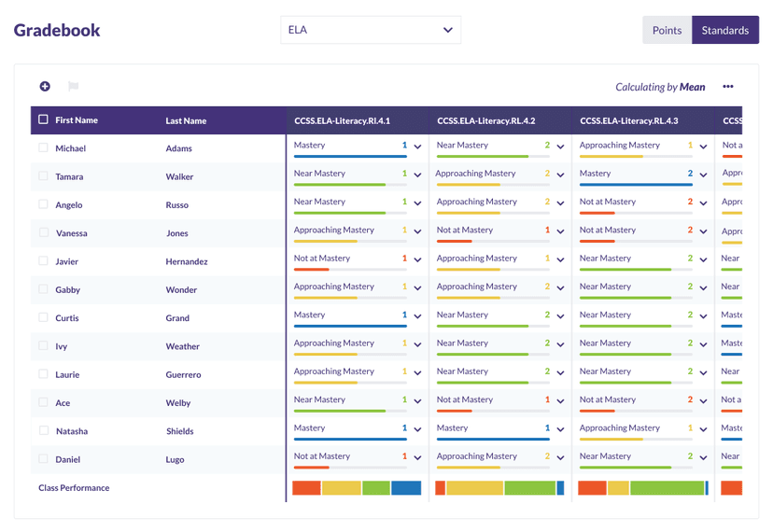Click the CCSS.ELA-Literacy.RL.4.1 column header
773x532 pixels.
coord(342,120)
